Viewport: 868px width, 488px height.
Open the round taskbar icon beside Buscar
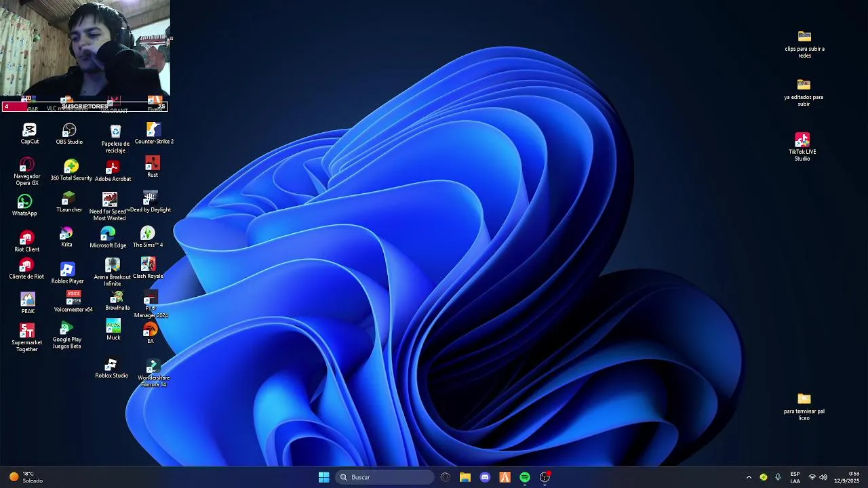click(445, 477)
